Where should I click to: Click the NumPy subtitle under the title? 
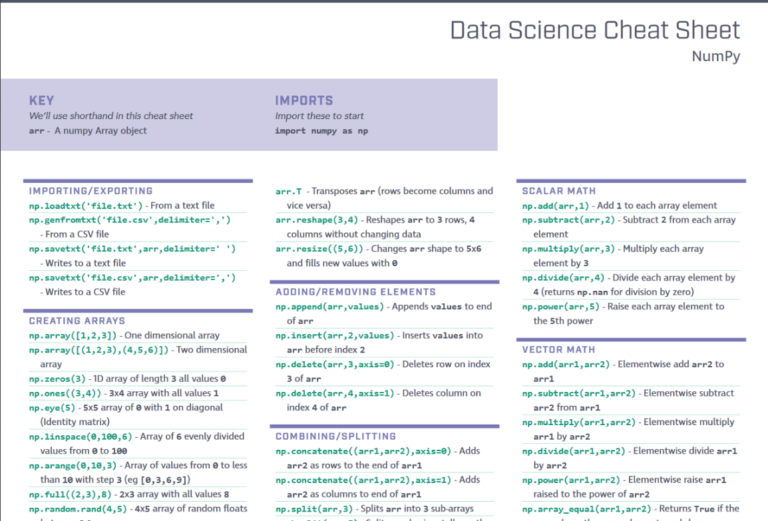coord(716,57)
